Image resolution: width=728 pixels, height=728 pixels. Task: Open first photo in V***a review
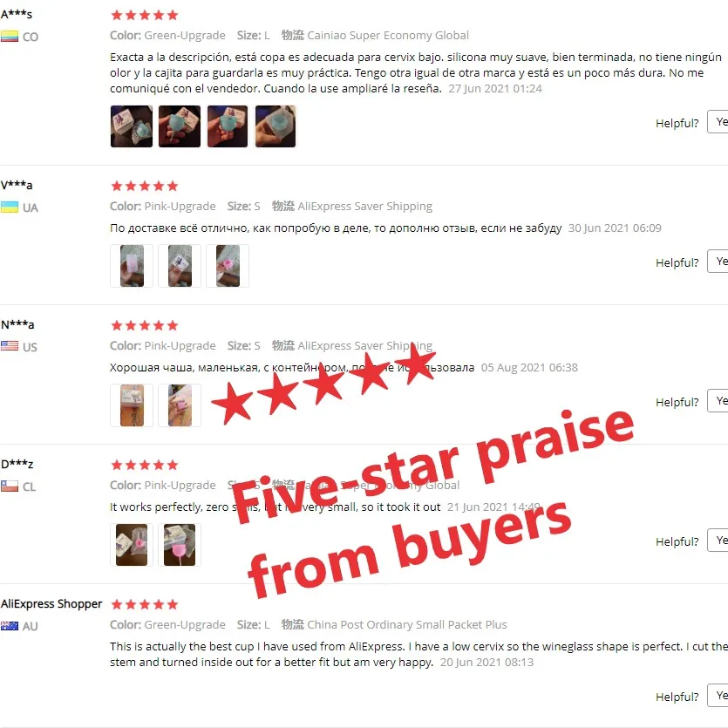132,266
